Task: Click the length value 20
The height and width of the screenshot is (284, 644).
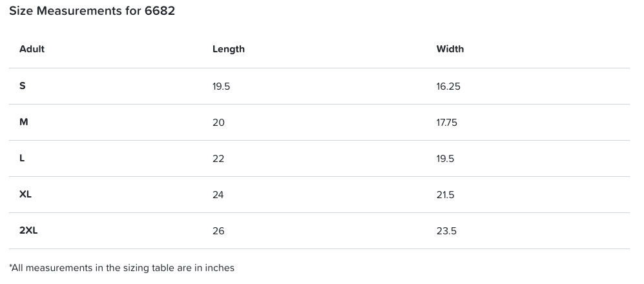Action: (218, 123)
